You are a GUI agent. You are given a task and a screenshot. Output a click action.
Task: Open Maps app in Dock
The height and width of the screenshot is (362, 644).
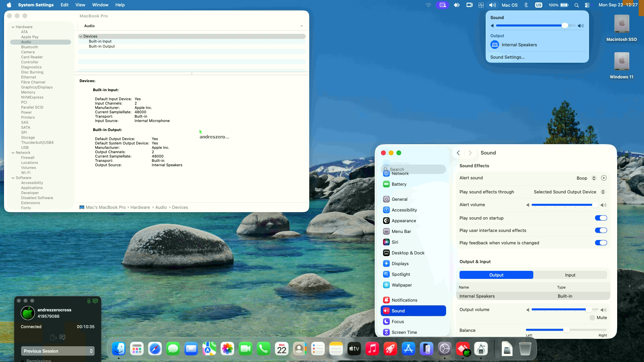209,349
